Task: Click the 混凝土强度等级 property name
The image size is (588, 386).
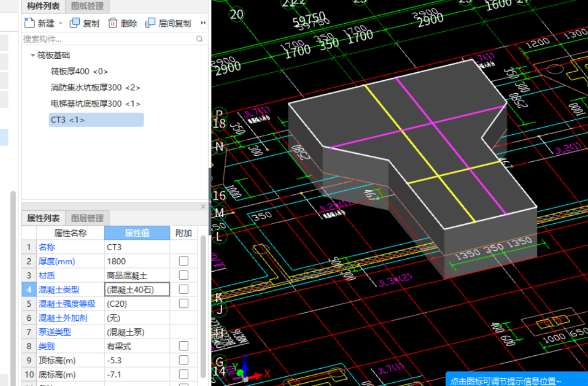Action: 67,304
